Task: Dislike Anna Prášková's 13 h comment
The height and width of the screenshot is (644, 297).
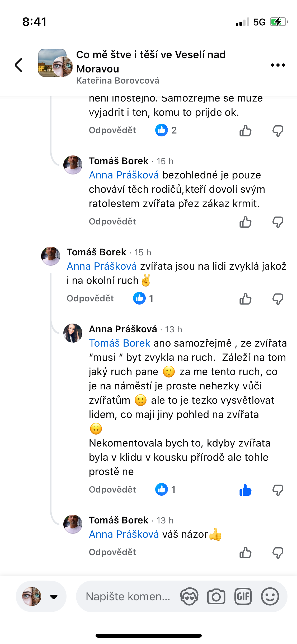Action: [x=278, y=490]
